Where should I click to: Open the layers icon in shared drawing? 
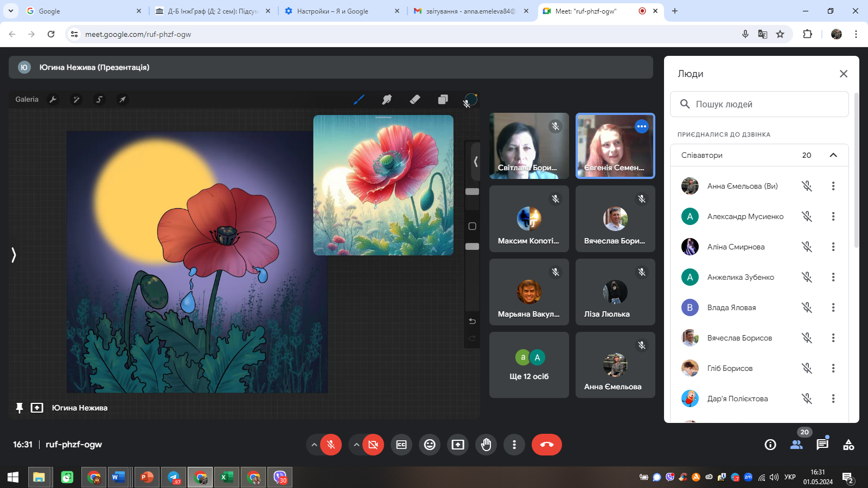[x=443, y=99]
